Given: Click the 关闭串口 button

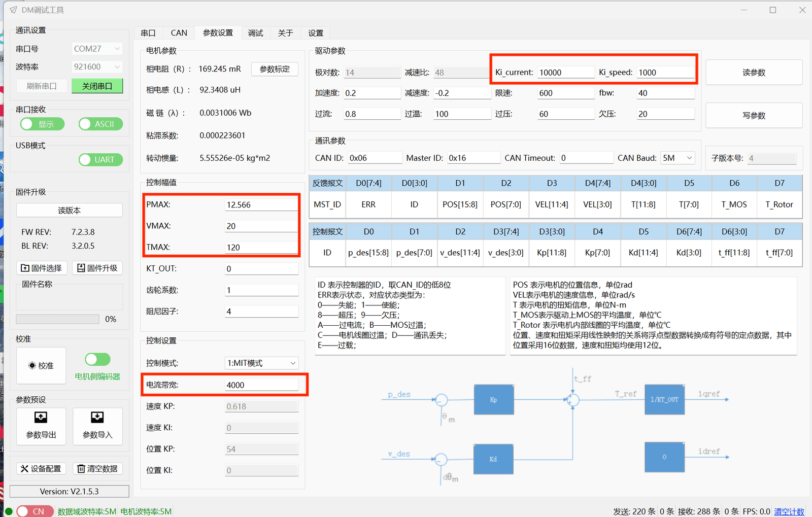Looking at the screenshot, I should click(x=97, y=86).
